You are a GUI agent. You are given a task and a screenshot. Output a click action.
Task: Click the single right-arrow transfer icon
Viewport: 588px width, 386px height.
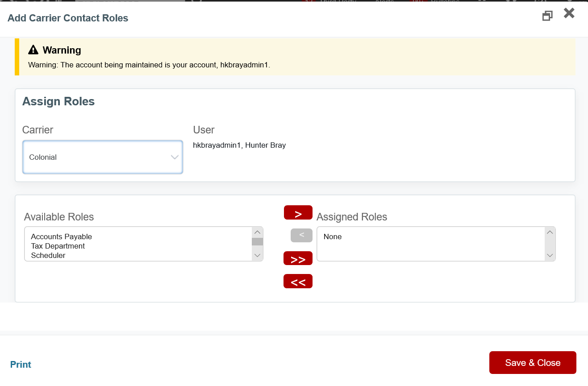tap(298, 212)
